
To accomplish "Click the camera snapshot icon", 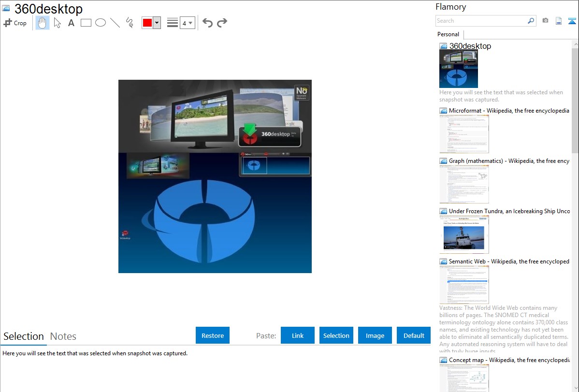I will click(x=545, y=21).
